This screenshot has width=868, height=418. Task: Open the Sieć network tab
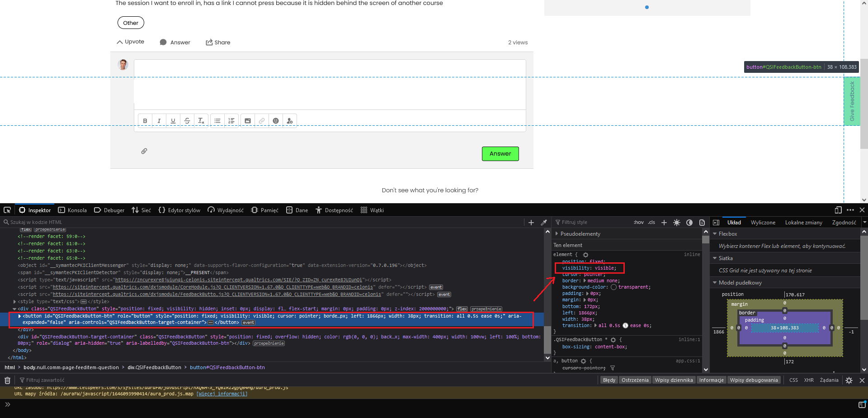tap(142, 210)
